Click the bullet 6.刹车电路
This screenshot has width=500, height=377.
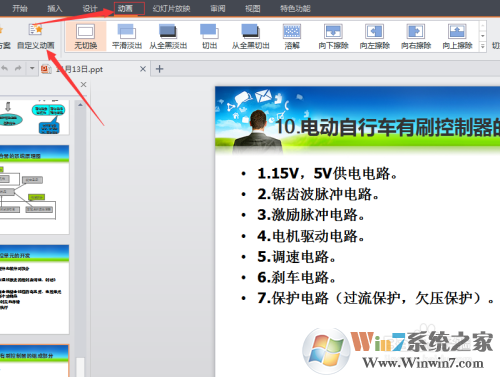pyautogui.click(x=296, y=277)
